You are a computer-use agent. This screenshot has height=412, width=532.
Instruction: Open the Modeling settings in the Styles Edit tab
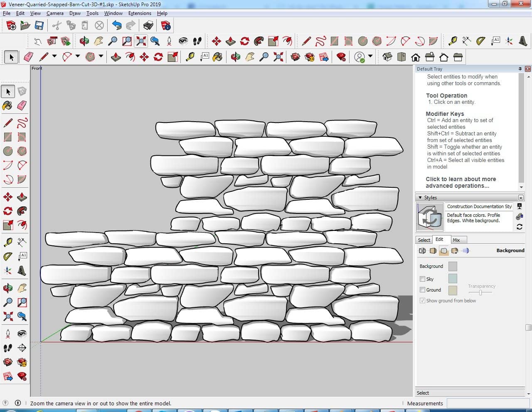pos(465,250)
